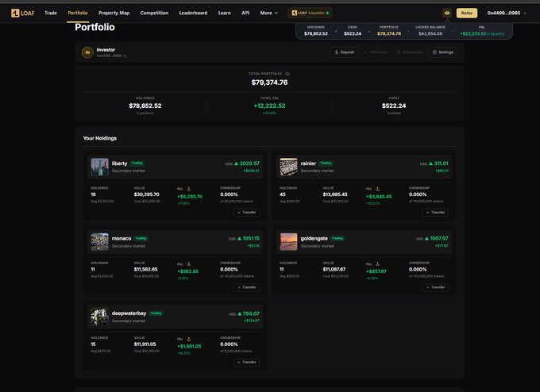Click the main Holdings value $78,852.52
540x392 pixels.
145,106
